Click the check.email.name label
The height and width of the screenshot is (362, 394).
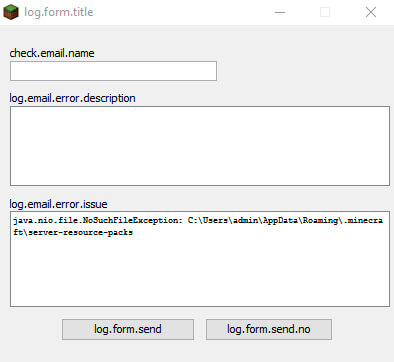click(52, 53)
